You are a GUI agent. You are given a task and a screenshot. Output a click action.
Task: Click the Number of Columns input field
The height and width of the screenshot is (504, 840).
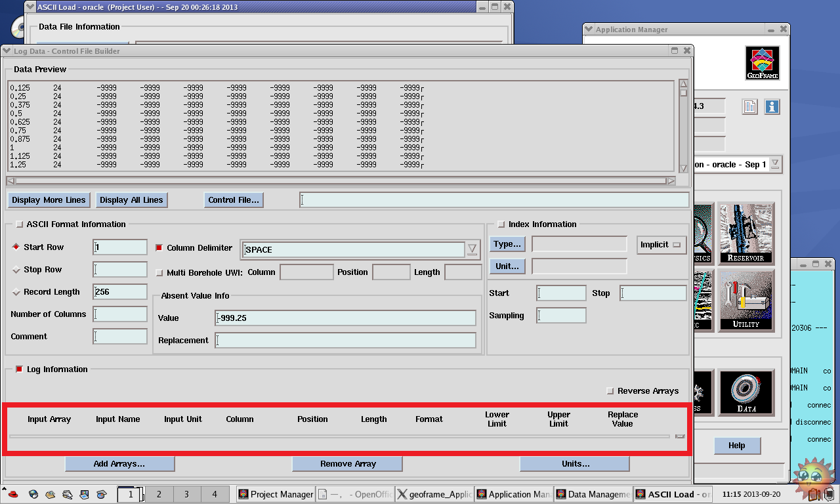pos(120,314)
